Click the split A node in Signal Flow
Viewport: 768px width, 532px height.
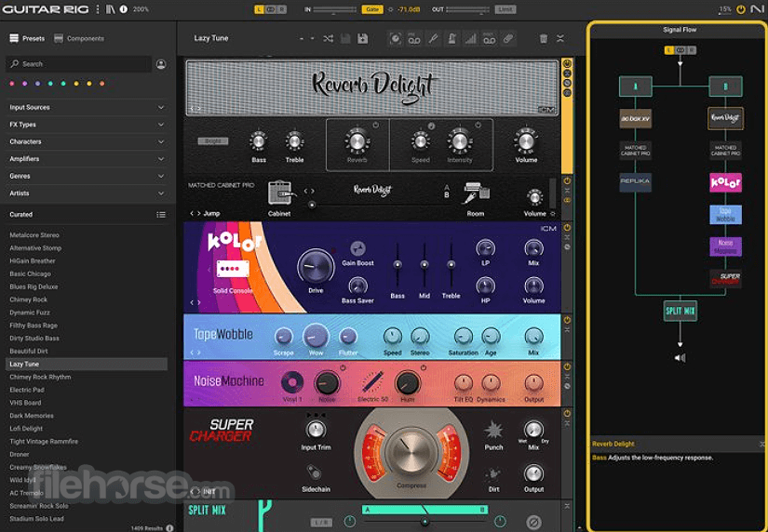click(x=635, y=86)
